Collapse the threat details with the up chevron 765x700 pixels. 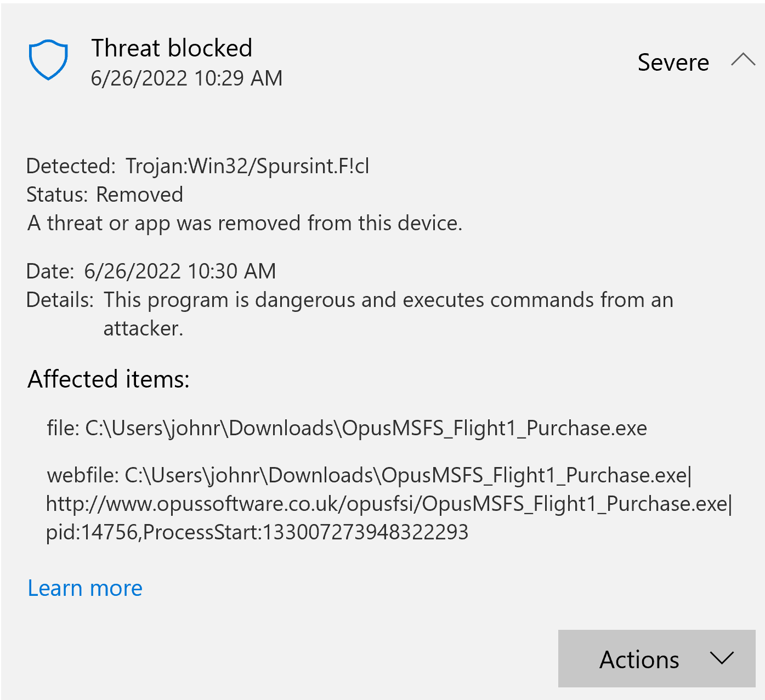tap(743, 60)
